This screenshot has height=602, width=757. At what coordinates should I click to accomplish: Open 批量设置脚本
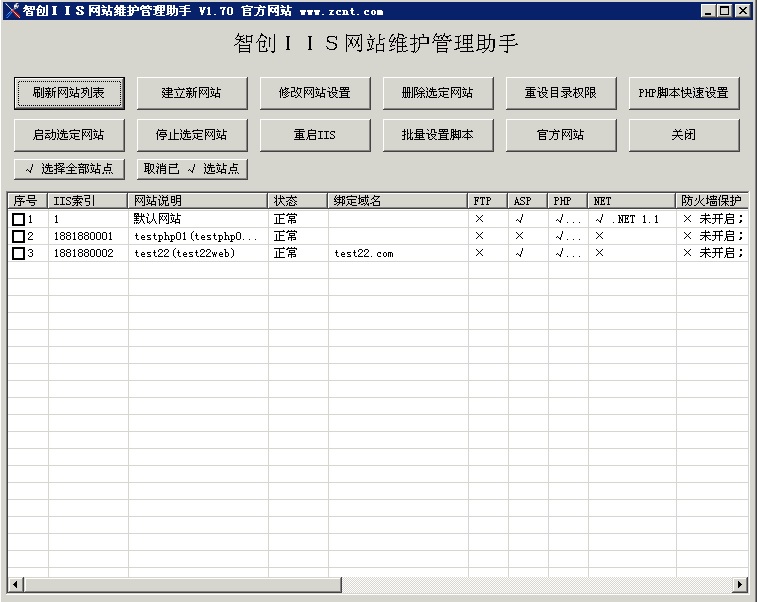(x=438, y=135)
